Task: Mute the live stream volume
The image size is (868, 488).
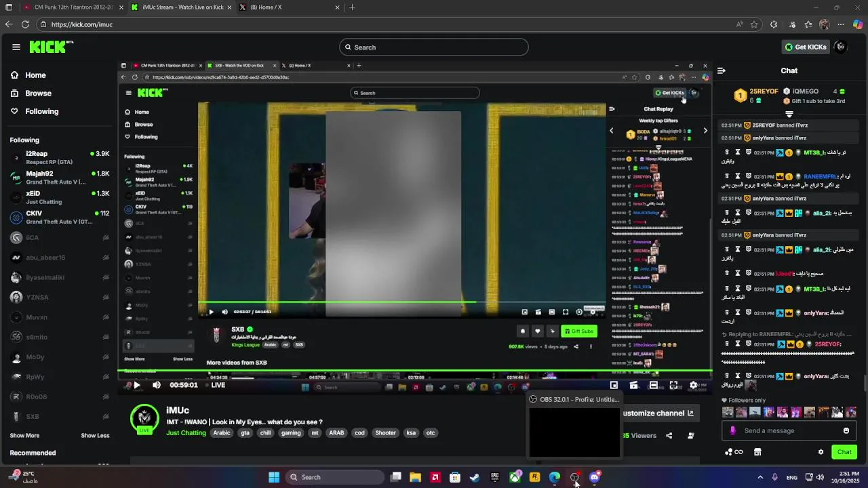Action: click(x=157, y=385)
